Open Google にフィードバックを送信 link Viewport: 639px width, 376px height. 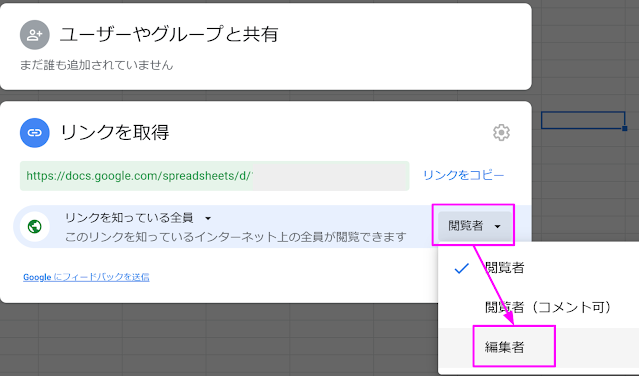[86, 277]
